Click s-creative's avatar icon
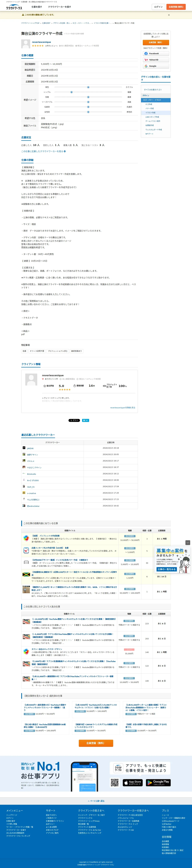Viewport: 192px width, 868px height. [x=24, y=493]
